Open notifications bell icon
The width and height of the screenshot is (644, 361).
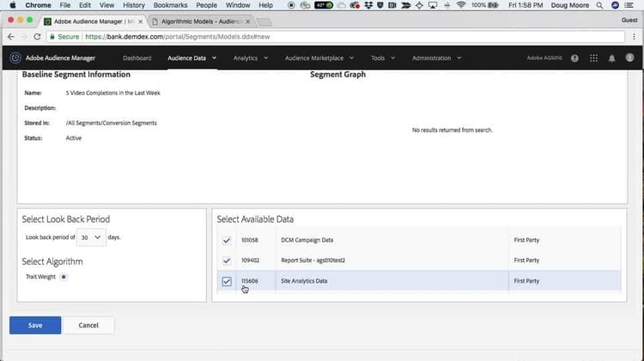(611, 58)
